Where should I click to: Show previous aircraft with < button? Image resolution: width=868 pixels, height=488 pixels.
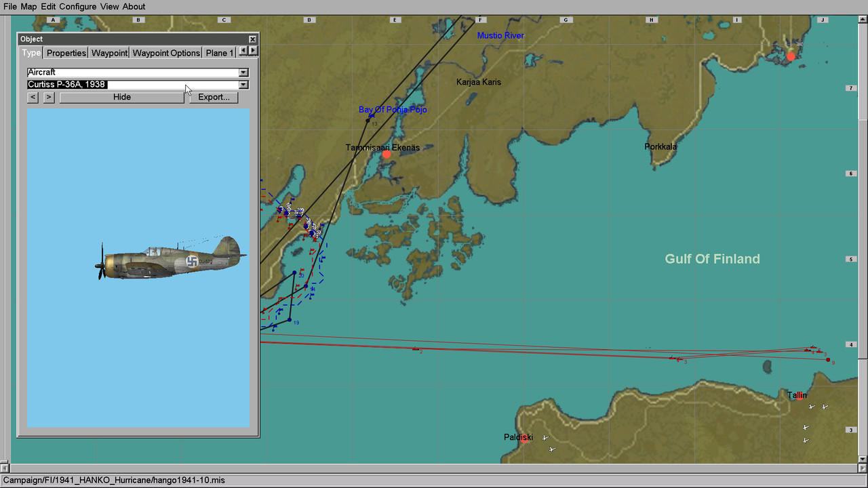click(33, 97)
